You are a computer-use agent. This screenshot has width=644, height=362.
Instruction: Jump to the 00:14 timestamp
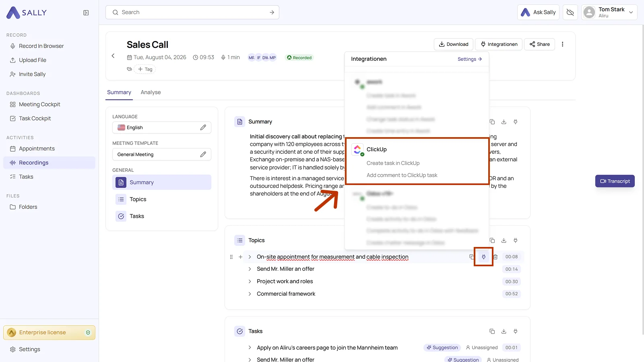[x=512, y=269]
